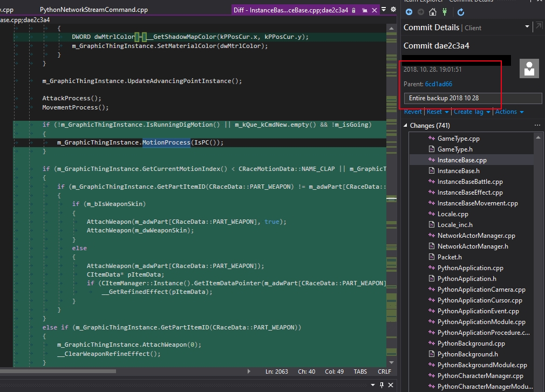Collapse the Changes (741) section
This screenshot has height=392, width=545.
[x=405, y=125]
